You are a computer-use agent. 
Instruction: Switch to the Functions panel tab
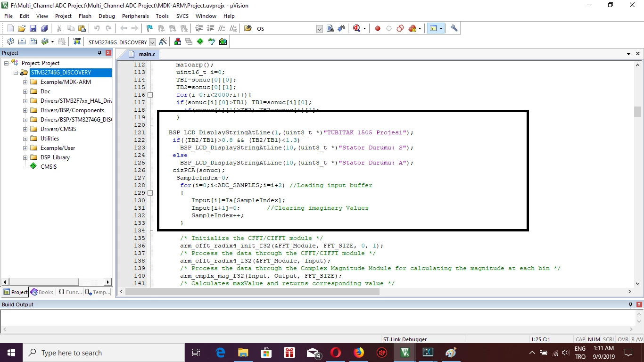[x=70, y=292]
